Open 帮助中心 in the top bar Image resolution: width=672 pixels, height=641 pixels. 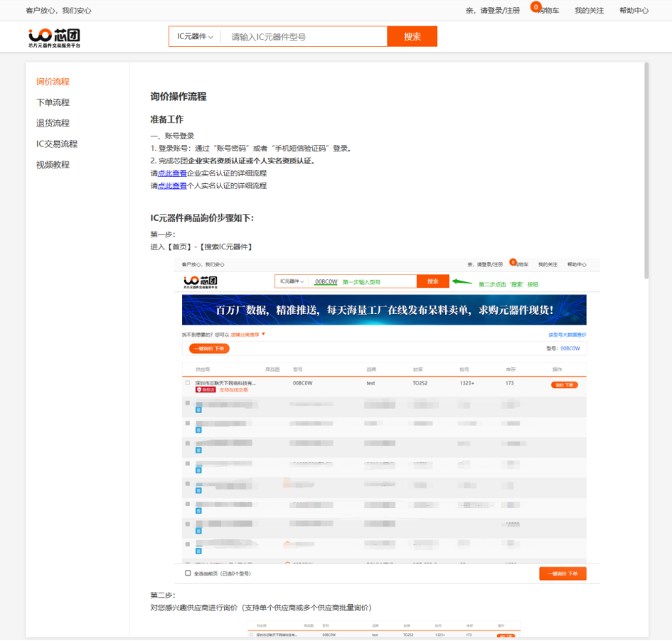[x=634, y=11]
